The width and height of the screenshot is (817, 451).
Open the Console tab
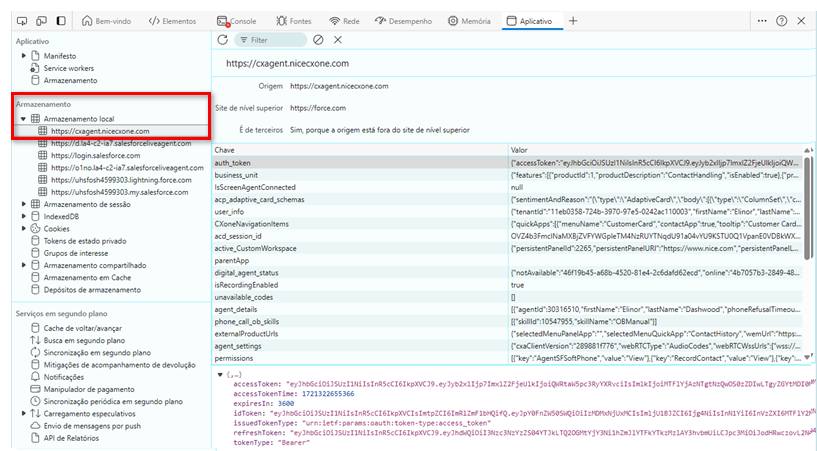click(237, 21)
